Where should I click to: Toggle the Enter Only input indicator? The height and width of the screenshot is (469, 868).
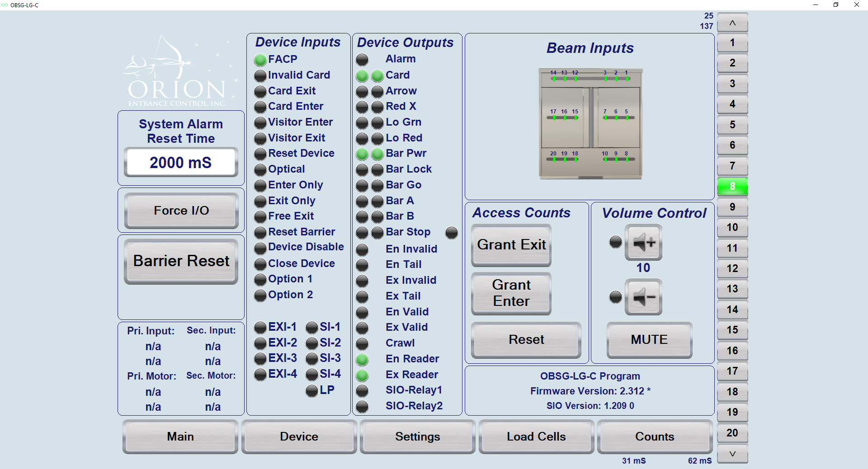coord(260,186)
